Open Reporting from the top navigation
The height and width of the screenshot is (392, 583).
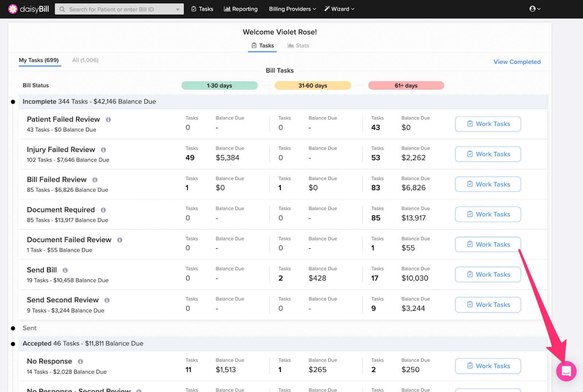[x=240, y=9]
